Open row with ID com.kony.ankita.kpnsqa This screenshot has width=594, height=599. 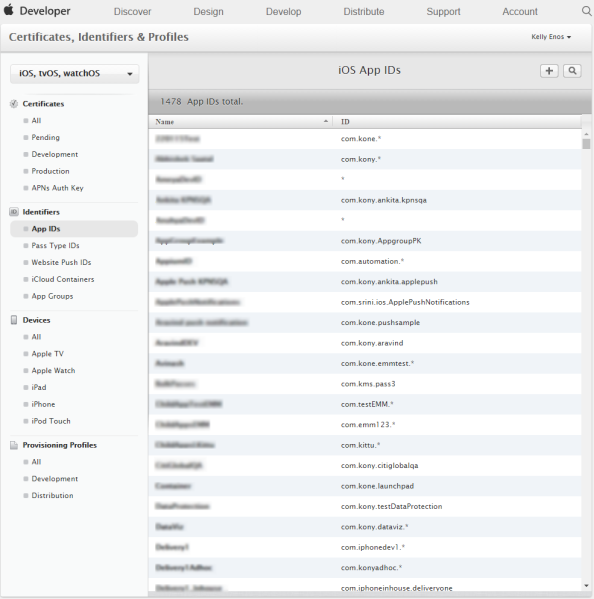coord(365,200)
